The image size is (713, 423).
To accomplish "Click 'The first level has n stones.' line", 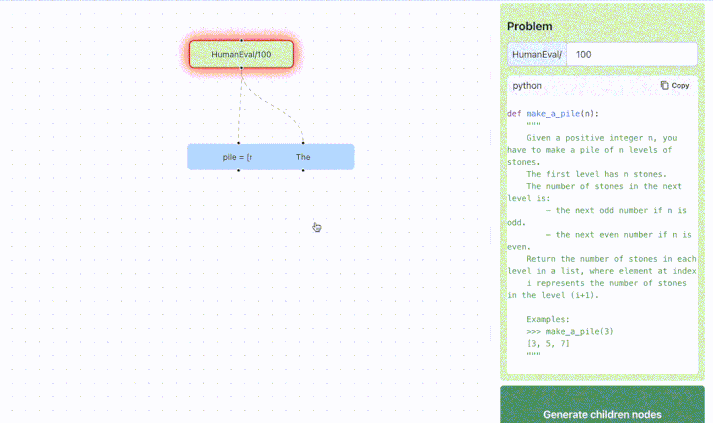I will [x=596, y=174].
